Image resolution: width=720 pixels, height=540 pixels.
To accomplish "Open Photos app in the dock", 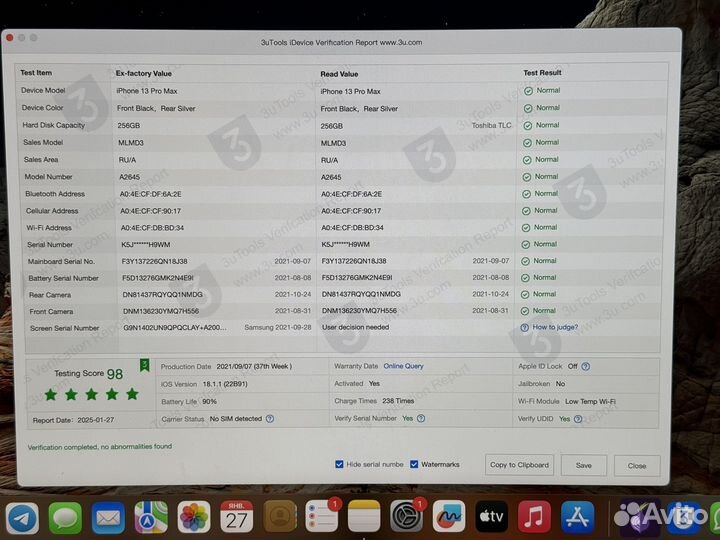I will pyautogui.click(x=194, y=518).
